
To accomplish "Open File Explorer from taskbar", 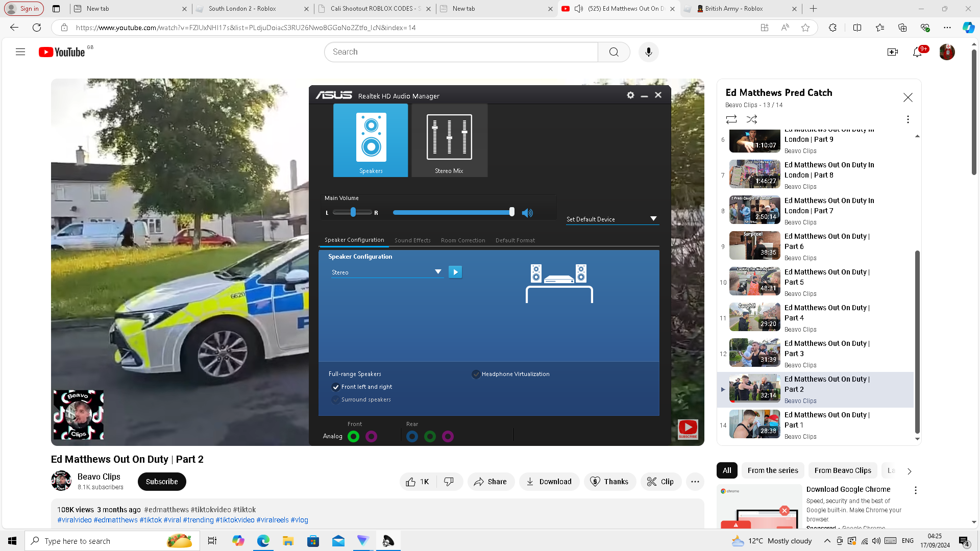I will (288, 541).
